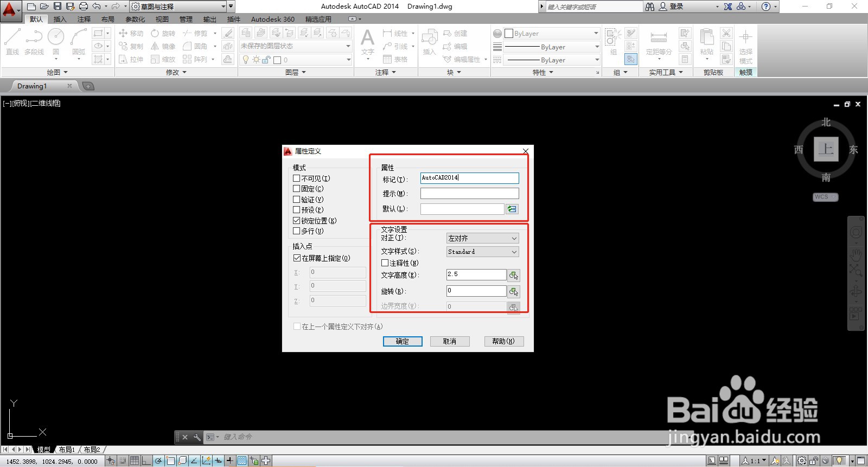The width and height of the screenshot is (868, 467).
Task: Uncheck the Lock position (锁定位置) checkbox
Action: 297,220
